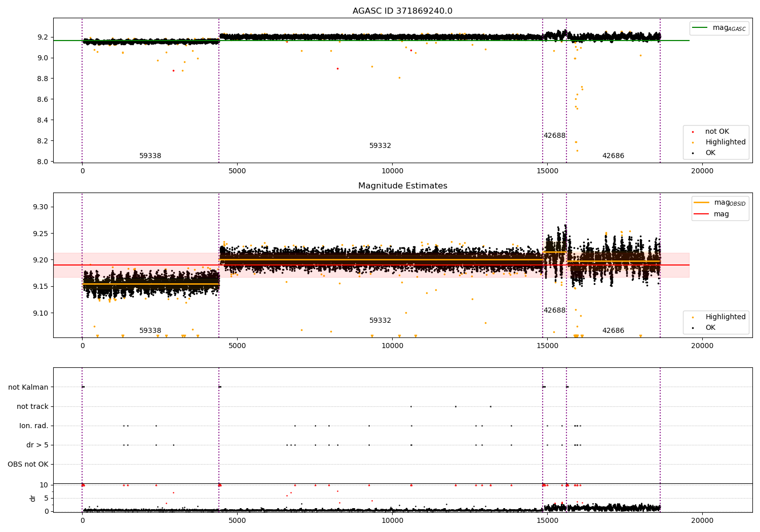
Task: Select obsid label 42688 in Magnitude Estimates plot
Action: pyautogui.click(x=554, y=311)
